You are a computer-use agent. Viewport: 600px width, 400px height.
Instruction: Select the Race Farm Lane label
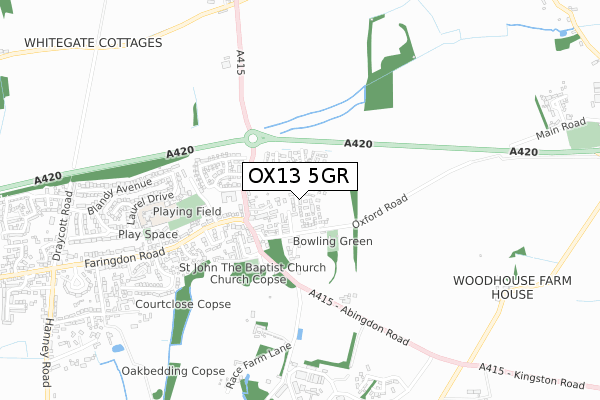point(259,366)
